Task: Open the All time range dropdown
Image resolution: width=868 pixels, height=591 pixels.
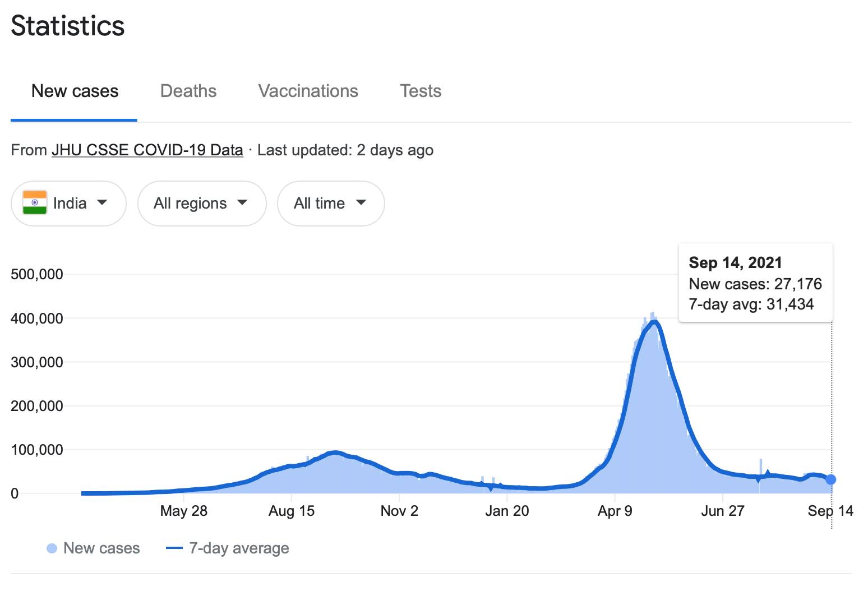Action: 330,203
